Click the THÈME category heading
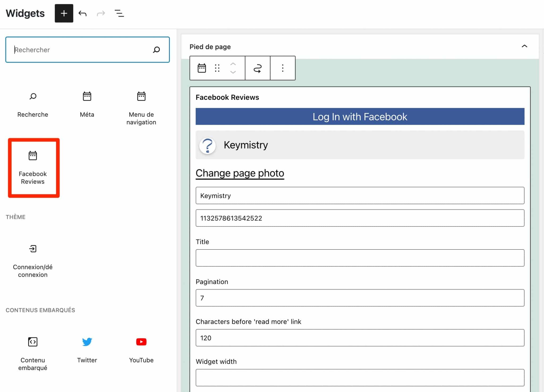The height and width of the screenshot is (392, 544). [16, 217]
